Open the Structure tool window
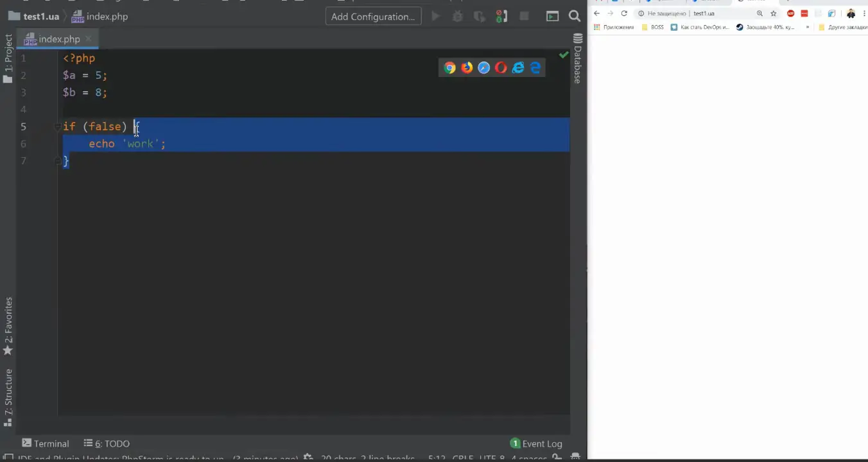Viewport: 868px width, 462px height. (x=8, y=398)
